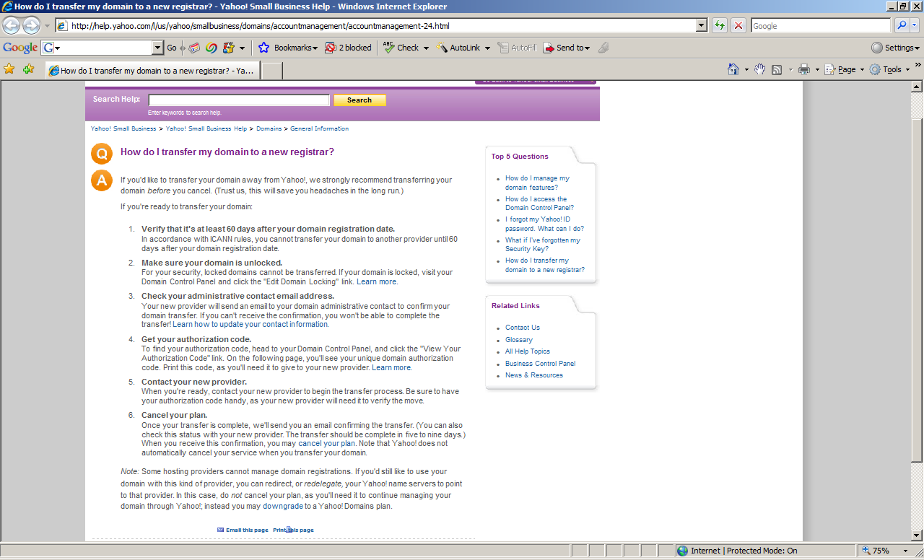Go forward with the browser Forward arrow

31,26
